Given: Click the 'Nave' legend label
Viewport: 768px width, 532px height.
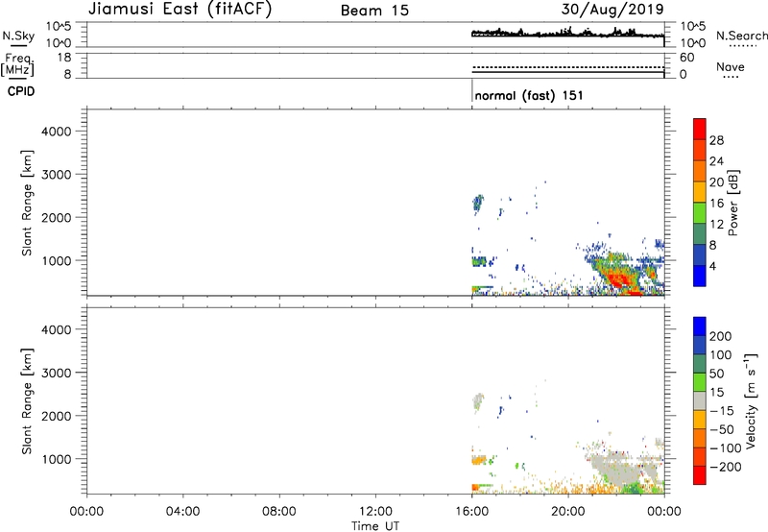Looking at the screenshot, I should point(731,67).
